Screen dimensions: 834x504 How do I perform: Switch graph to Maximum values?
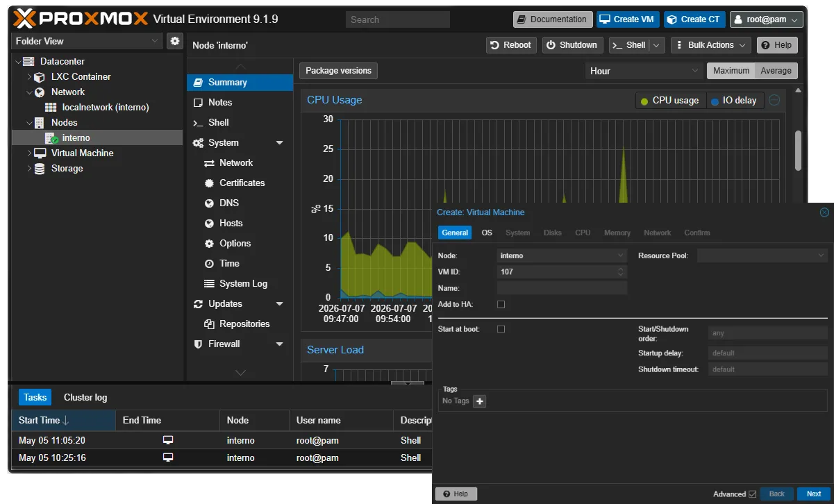(731, 71)
